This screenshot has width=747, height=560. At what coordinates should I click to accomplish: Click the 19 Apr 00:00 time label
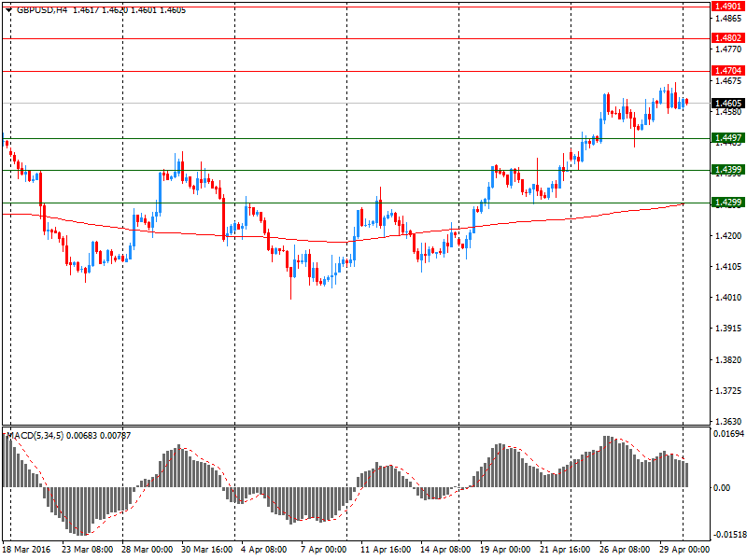(x=505, y=550)
